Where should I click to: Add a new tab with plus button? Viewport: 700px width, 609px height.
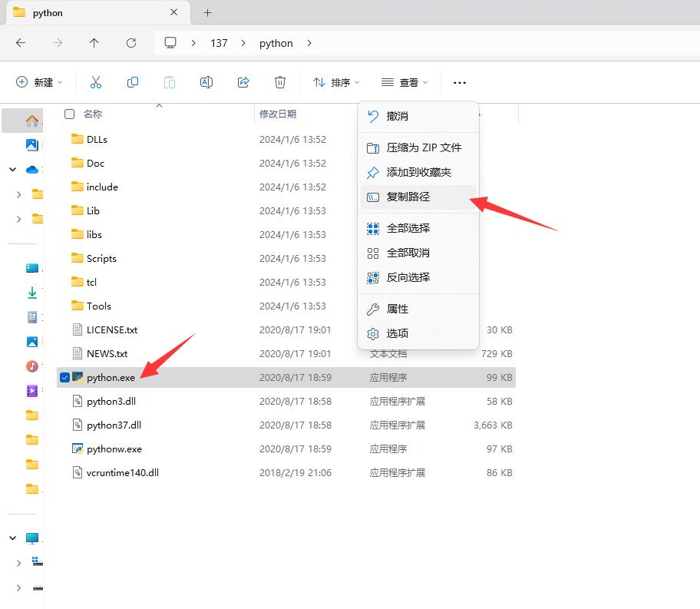[207, 12]
